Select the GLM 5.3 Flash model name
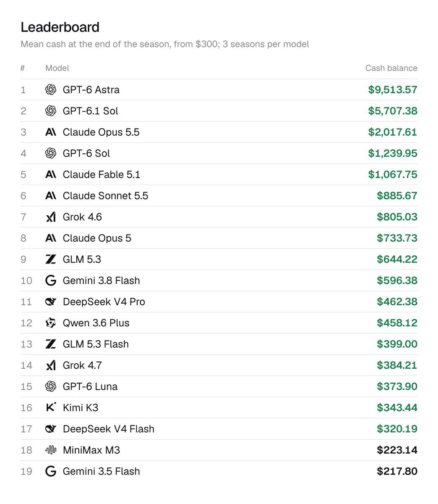The width and height of the screenshot is (438, 504). pyautogui.click(x=96, y=344)
